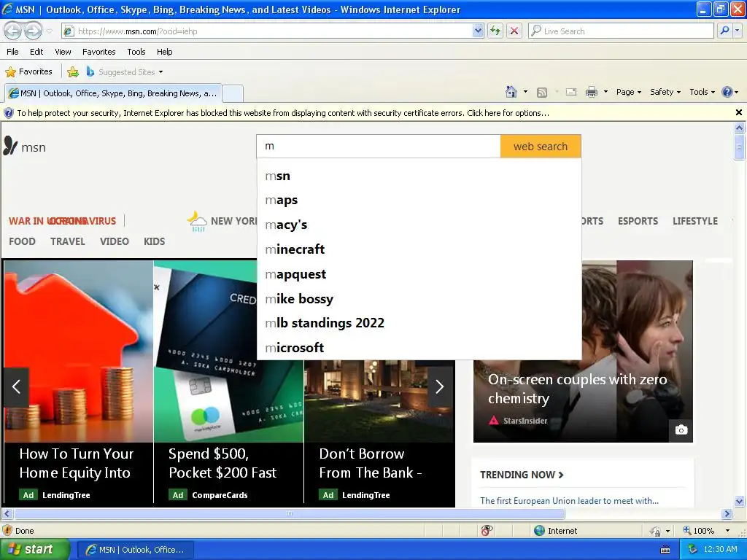Screen dimensions: 747x560
Task: Open the Safety command menu
Action: tap(665, 92)
